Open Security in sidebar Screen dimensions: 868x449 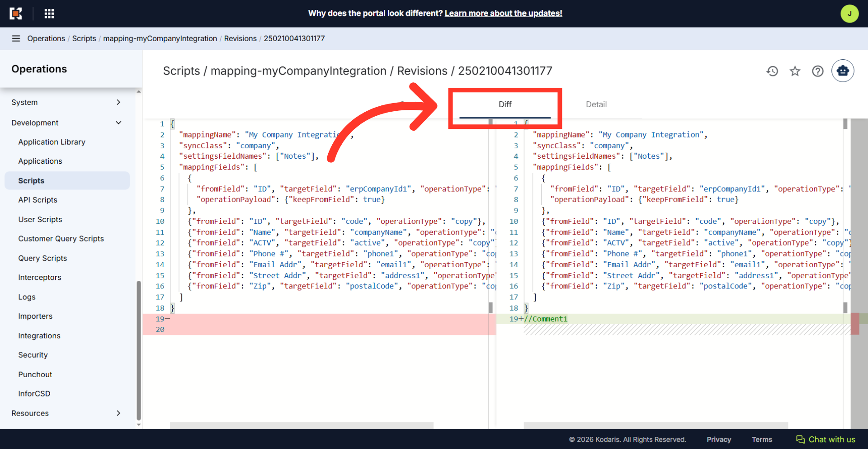(x=33, y=355)
